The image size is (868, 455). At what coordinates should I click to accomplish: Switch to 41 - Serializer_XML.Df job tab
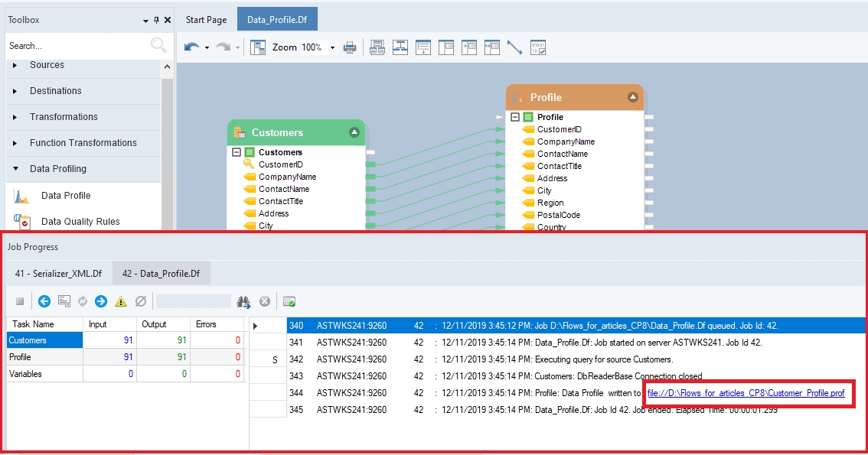(58, 273)
